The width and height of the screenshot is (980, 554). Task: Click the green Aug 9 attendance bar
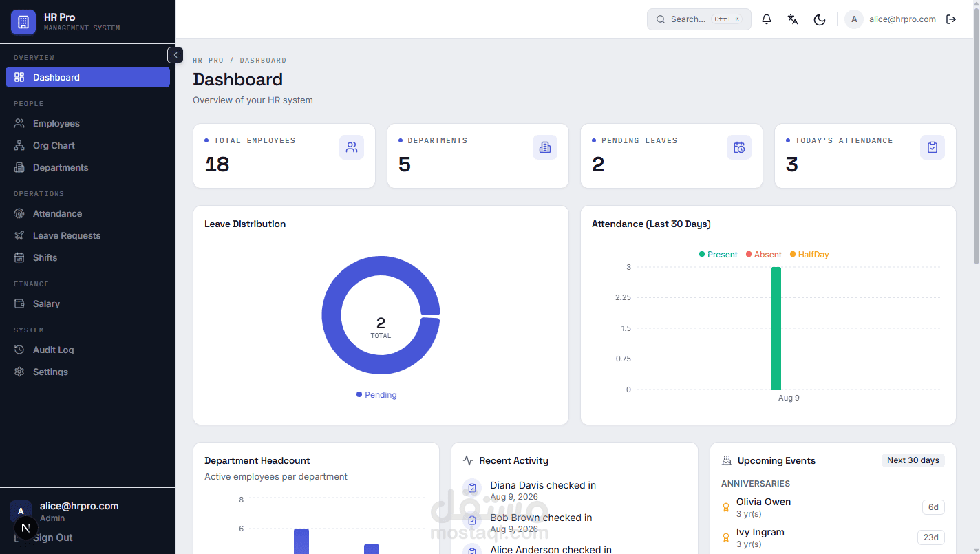[x=776, y=328]
